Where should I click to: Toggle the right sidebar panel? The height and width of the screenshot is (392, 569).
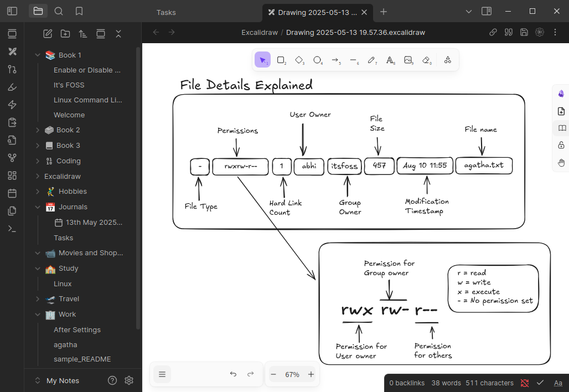487,11
